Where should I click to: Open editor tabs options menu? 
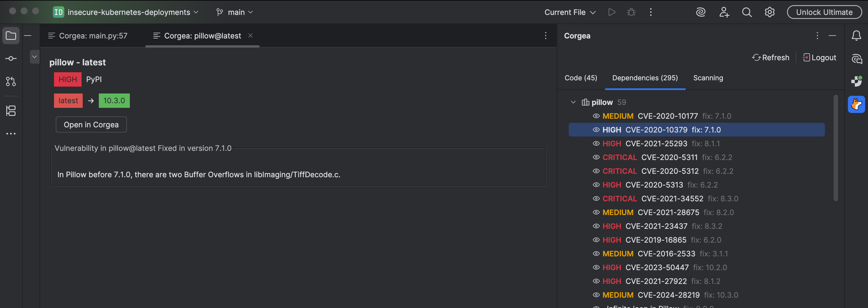[545, 36]
